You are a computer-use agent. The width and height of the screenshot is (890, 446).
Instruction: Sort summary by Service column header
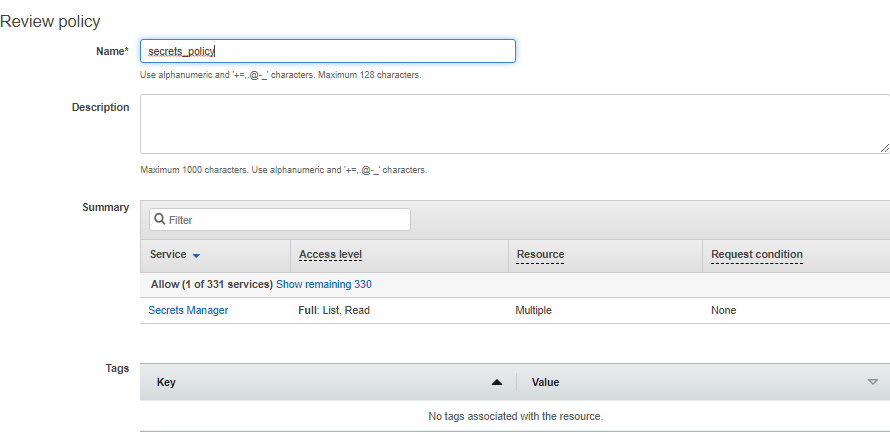click(x=168, y=254)
